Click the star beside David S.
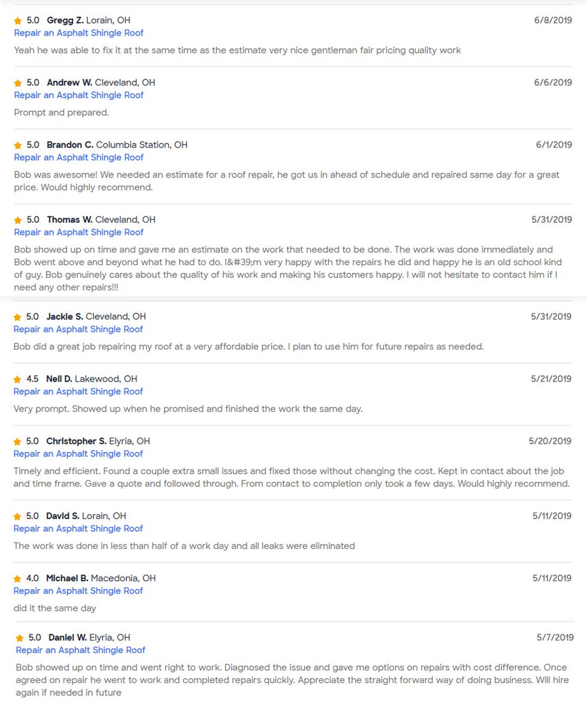Viewport: 588px width, 713px height. [18, 517]
